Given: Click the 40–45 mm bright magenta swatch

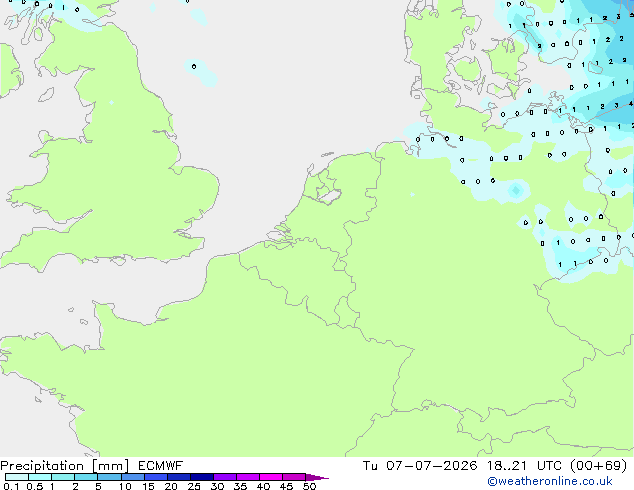Looking at the screenshot, I should 271,477.
